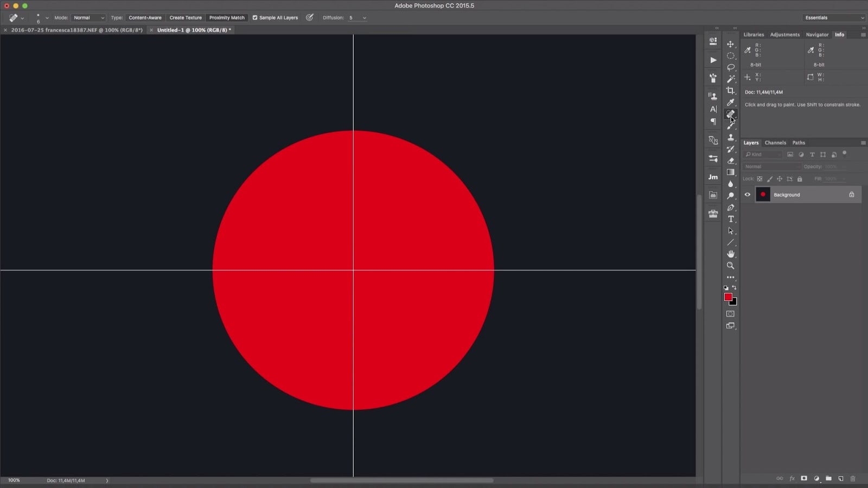Toggle layer filtering on or off
Image resolution: width=868 pixels, height=488 pixels.
845,153
